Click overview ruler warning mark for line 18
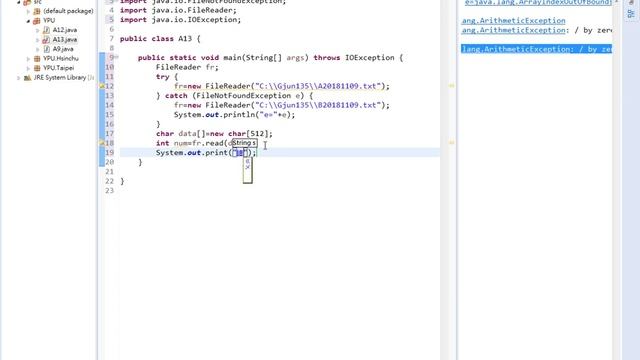 click(x=451, y=142)
